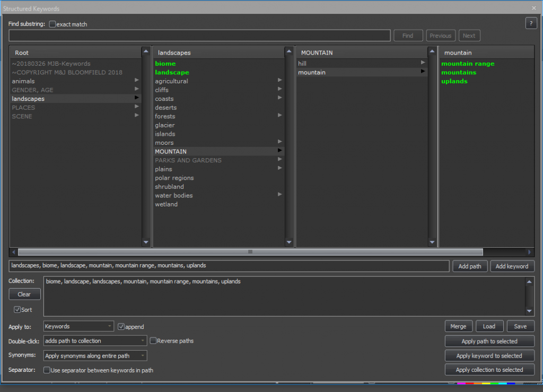Select islands in landscapes column
Image resolution: width=543 pixels, height=392 pixels.
point(218,134)
